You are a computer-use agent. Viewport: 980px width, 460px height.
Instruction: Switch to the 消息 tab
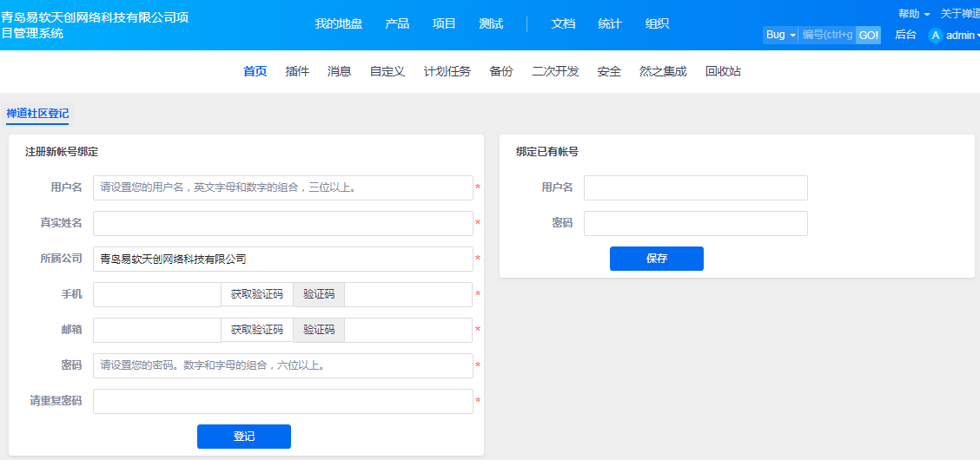pos(339,71)
